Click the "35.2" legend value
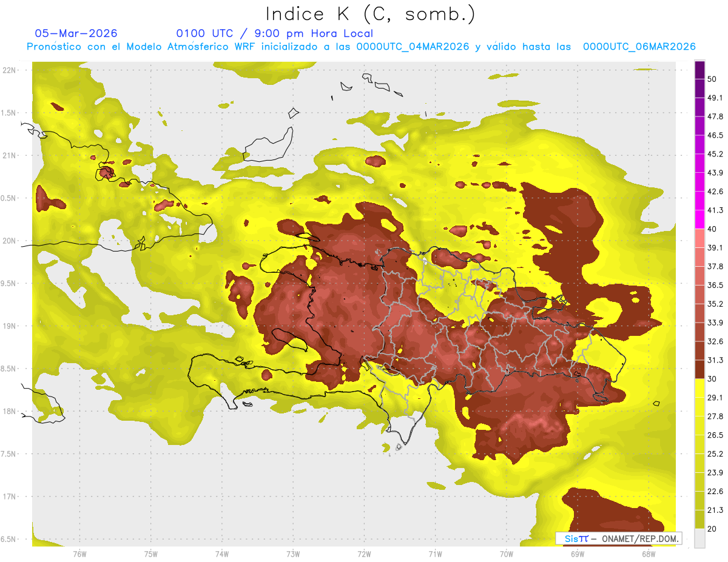 point(715,304)
